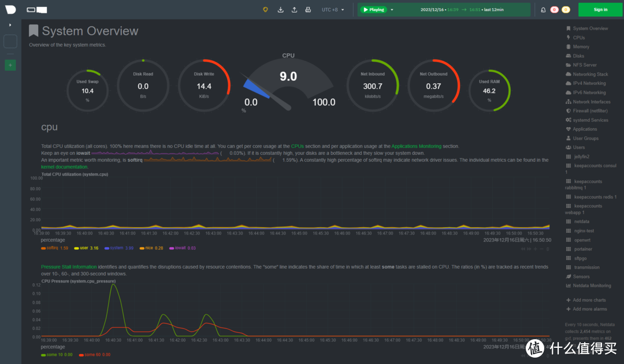Toggle the user dimension in CPU legend

[x=86, y=248]
